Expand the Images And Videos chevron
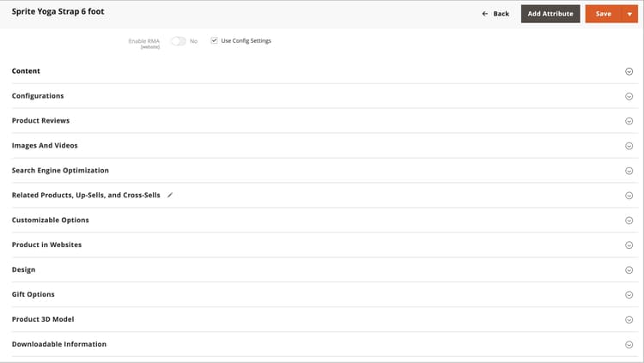 pos(629,146)
